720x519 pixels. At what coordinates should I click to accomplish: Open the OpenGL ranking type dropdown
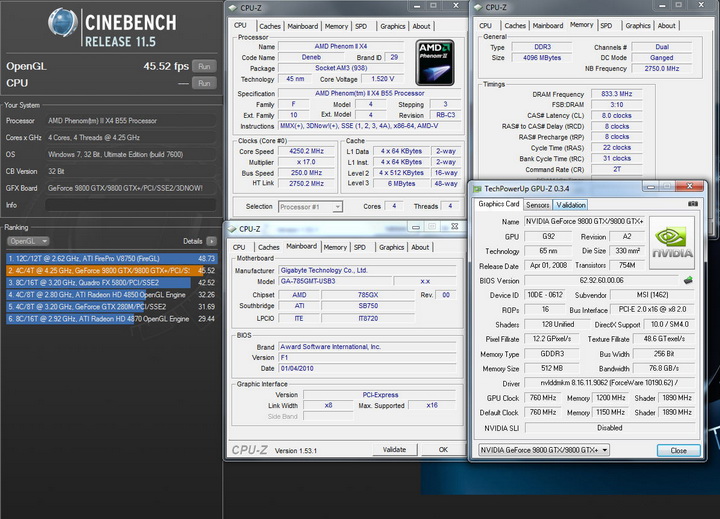26,241
